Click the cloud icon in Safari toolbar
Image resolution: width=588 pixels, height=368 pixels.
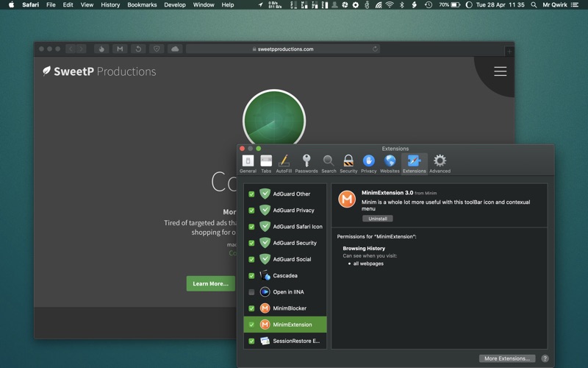click(175, 49)
